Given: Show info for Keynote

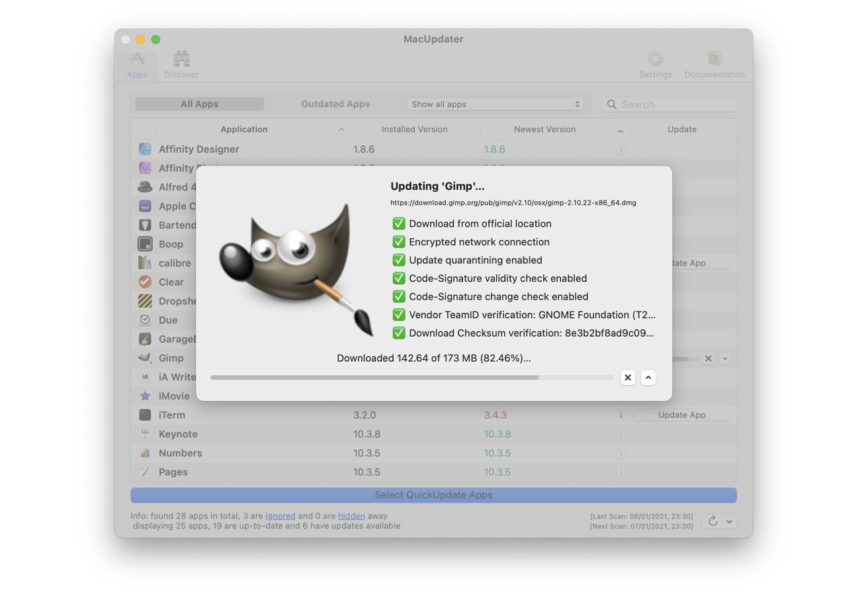Looking at the screenshot, I should coord(621,435).
